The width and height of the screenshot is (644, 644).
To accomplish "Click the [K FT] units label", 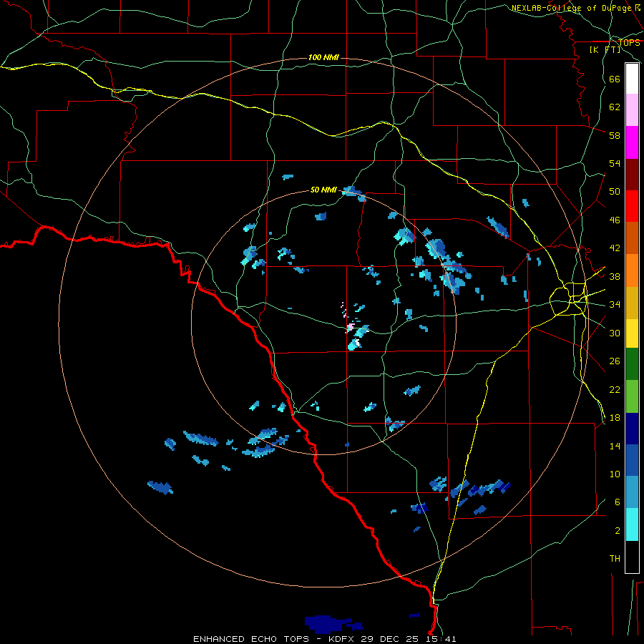I will point(605,49).
